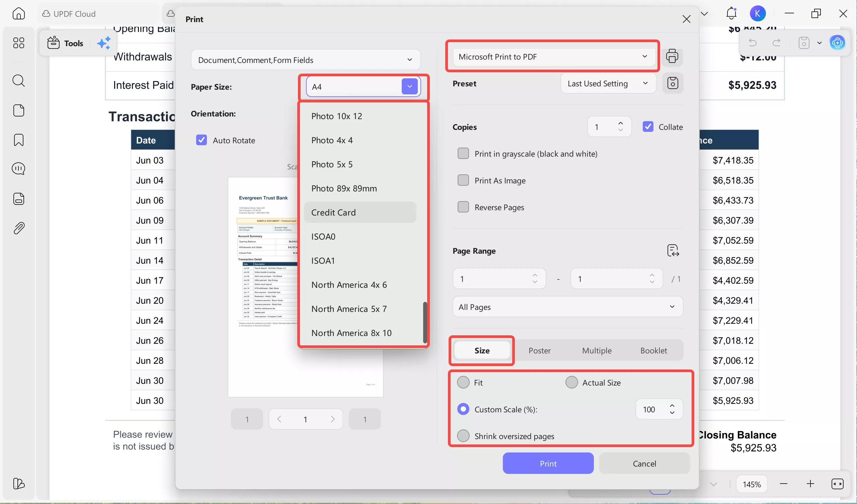857x504 pixels.
Task: Increase the Copies stepper value
Action: tap(621, 123)
